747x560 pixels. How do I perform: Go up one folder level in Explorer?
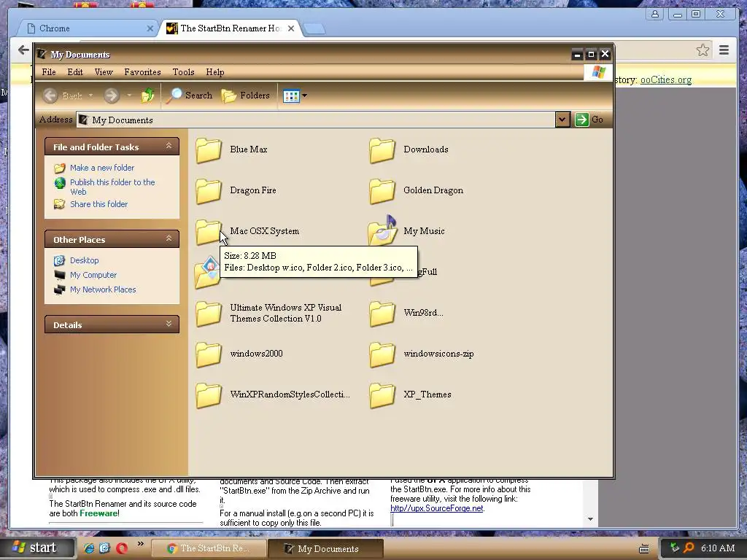(147, 96)
